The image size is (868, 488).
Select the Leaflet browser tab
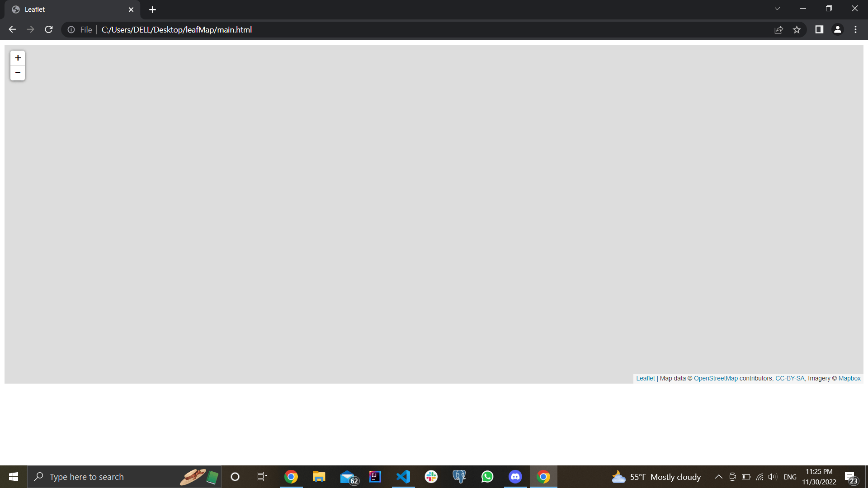coord(68,9)
